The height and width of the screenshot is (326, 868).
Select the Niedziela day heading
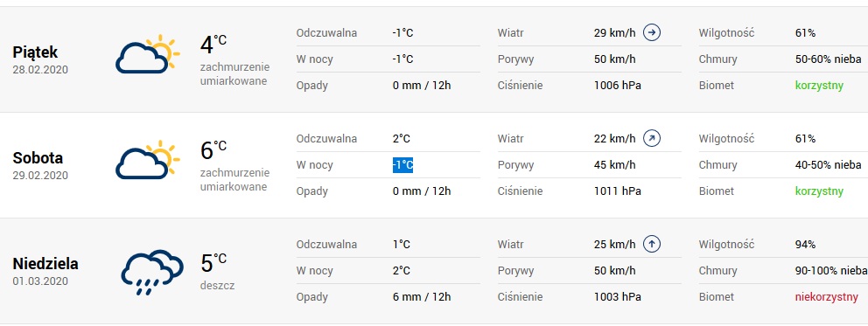tap(45, 264)
